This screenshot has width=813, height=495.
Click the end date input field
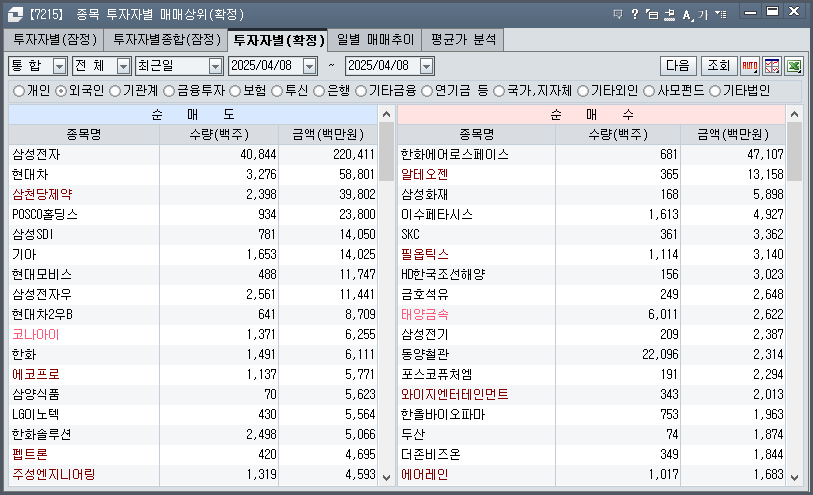pyautogui.click(x=383, y=66)
